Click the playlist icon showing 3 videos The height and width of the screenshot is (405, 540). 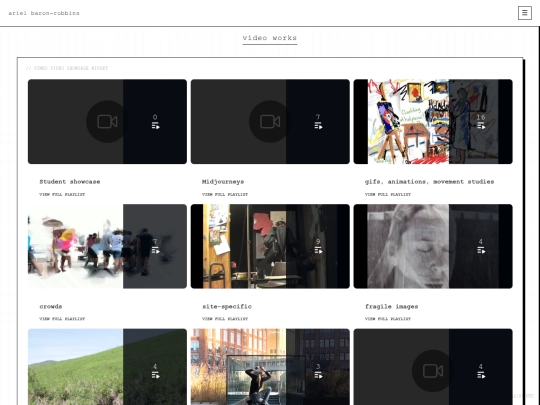click(x=319, y=375)
